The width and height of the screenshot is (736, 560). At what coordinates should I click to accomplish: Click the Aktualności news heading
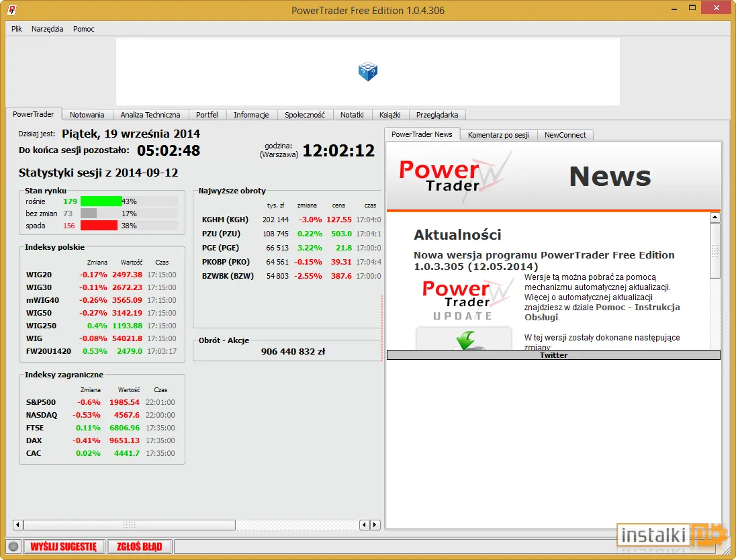coord(457,234)
